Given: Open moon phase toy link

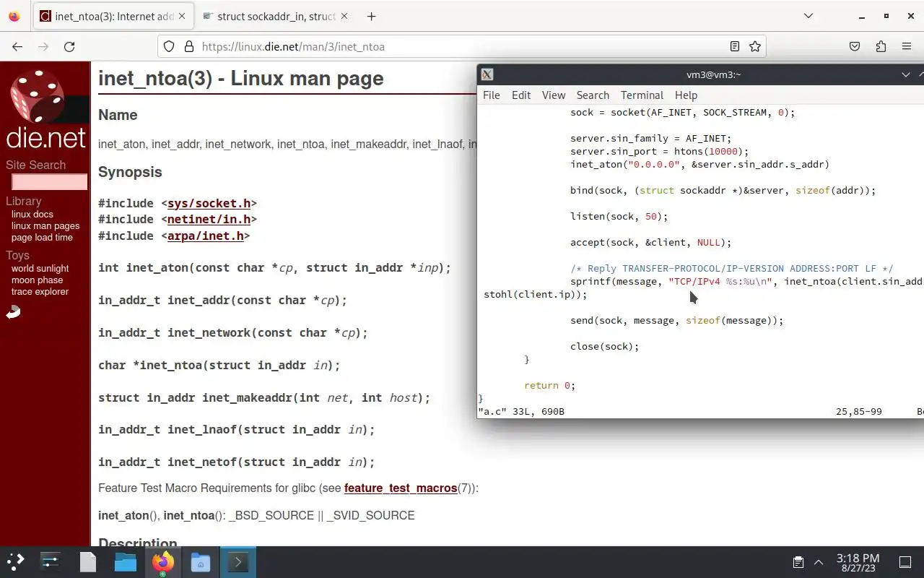Looking at the screenshot, I should (x=38, y=280).
